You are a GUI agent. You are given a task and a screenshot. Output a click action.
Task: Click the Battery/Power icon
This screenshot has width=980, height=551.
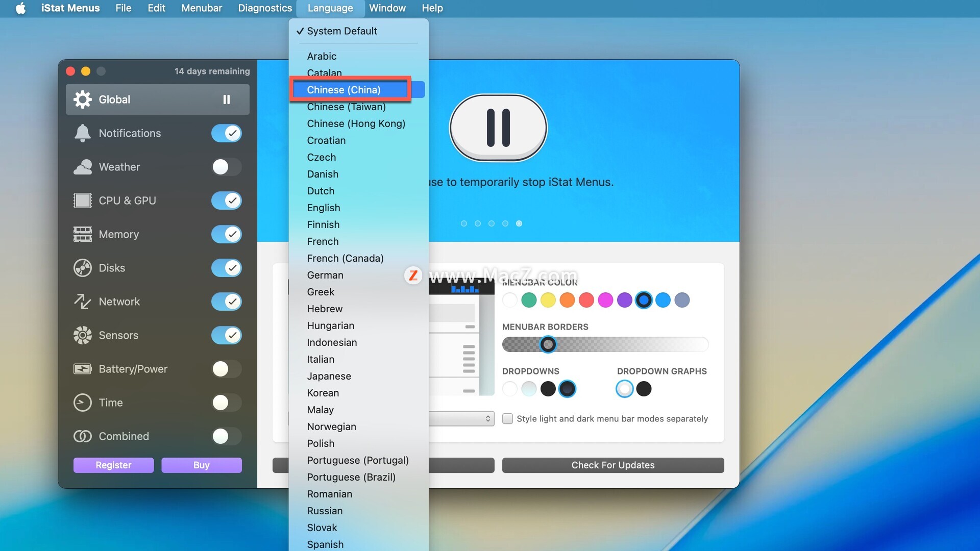[x=82, y=369]
